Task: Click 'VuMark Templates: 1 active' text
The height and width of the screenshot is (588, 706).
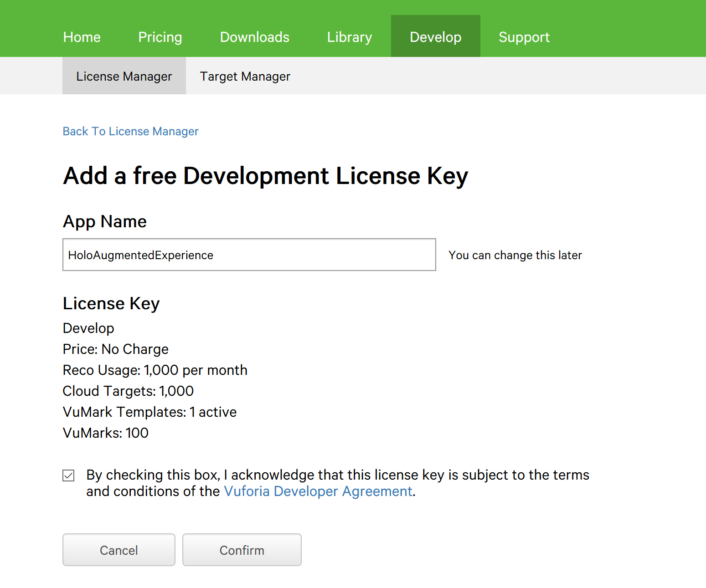Action: (x=149, y=412)
